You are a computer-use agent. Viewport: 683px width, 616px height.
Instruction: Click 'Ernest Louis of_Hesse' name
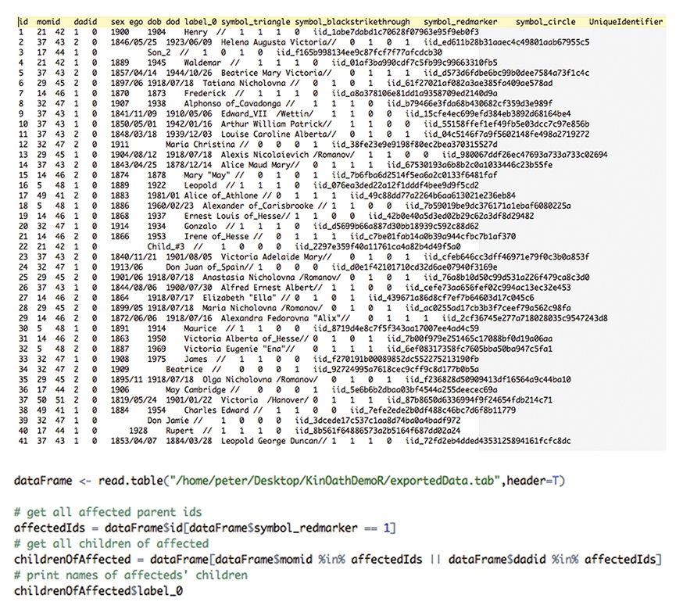232,216
